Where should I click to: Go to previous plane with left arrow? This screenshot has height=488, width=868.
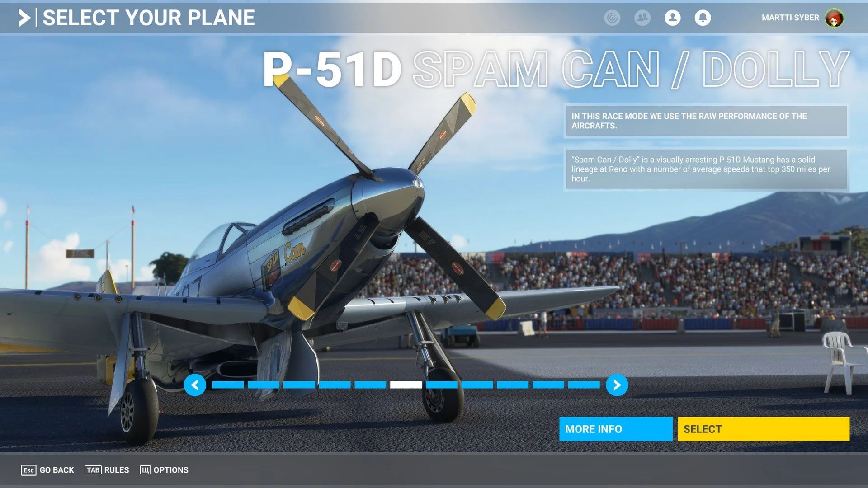(195, 385)
